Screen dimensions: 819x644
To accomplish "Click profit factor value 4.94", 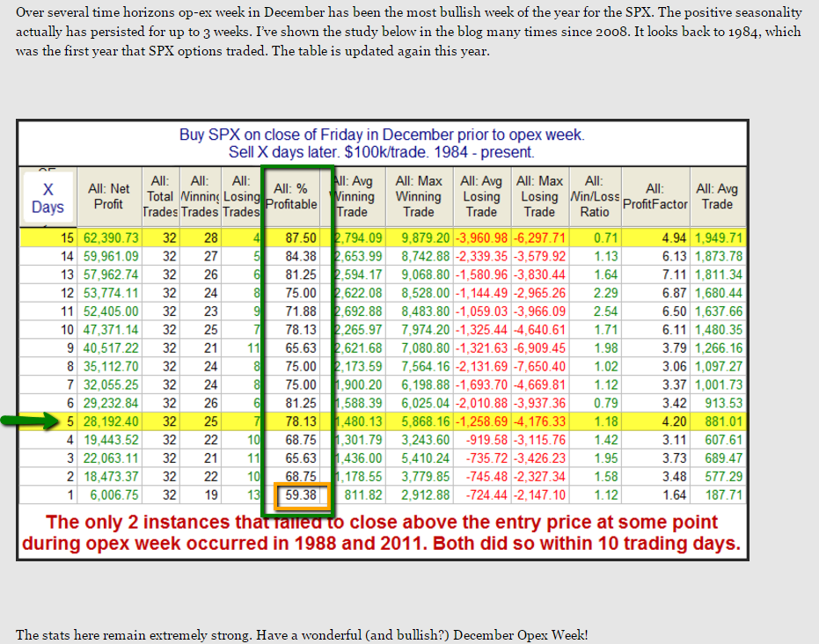I will [x=674, y=238].
